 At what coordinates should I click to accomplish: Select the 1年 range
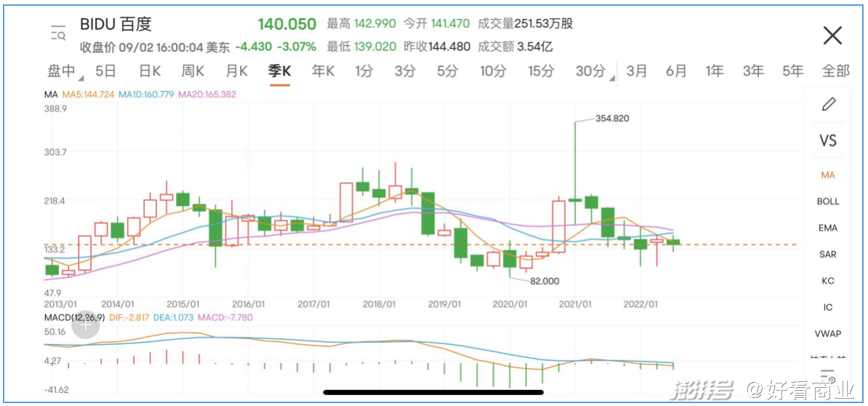tap(715, 71)
